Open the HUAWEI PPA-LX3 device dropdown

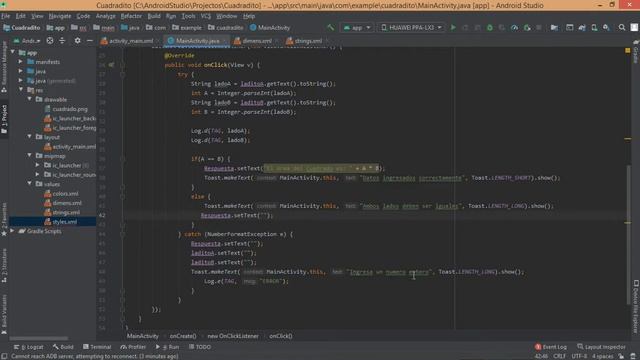coord(411,28)
